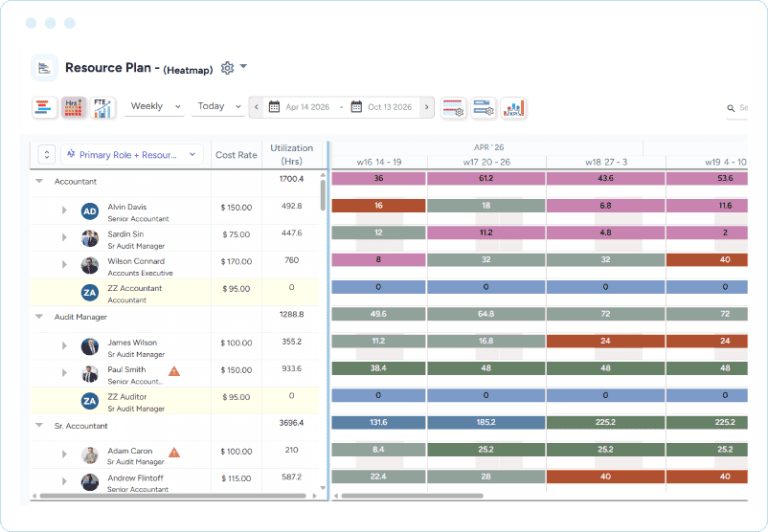
Task: Click James Wilson's profile photo
Action: [90, 346]
